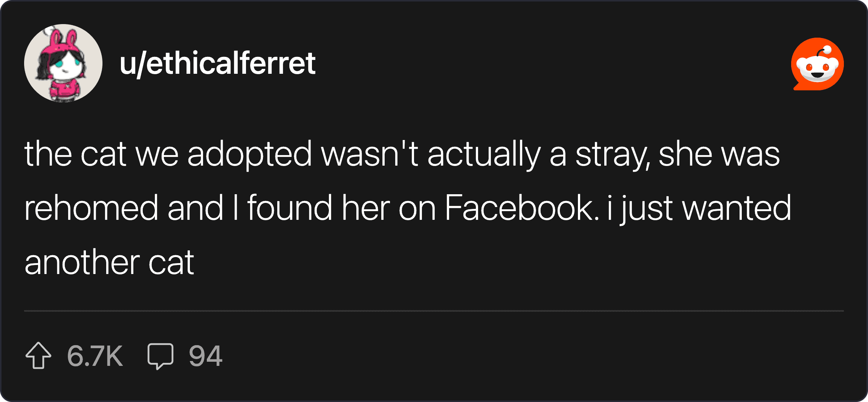Click the horizontal divider above the stats
The height and width of the screenshot is (402, 868).
[x=434, y=311]
